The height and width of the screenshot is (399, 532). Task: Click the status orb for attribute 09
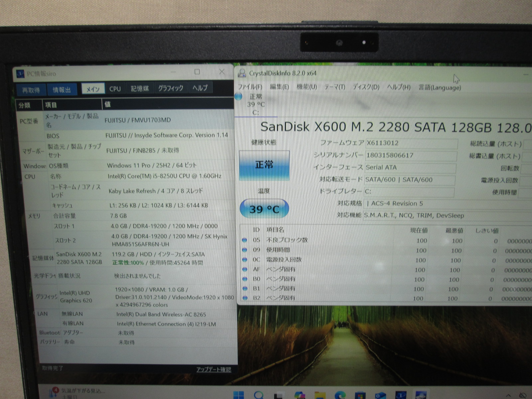pyautogui.click(x=245, y=250)
